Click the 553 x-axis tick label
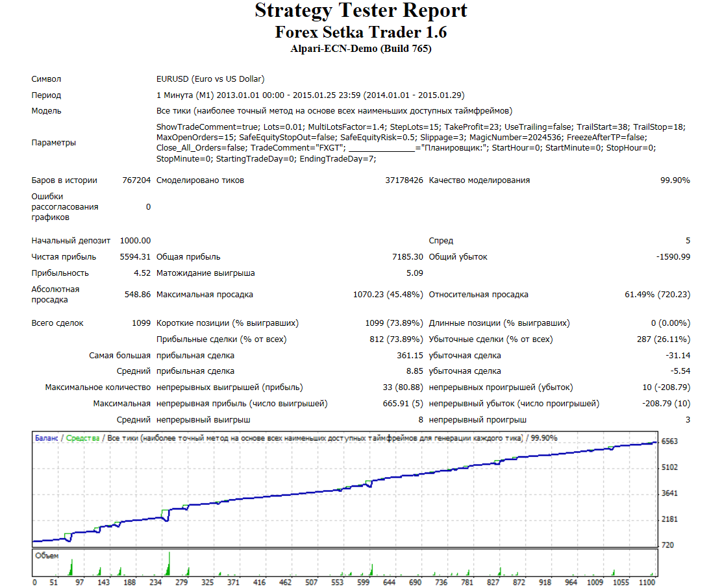The height and width of the screenshot is (588, 709). tap(338, 582)
